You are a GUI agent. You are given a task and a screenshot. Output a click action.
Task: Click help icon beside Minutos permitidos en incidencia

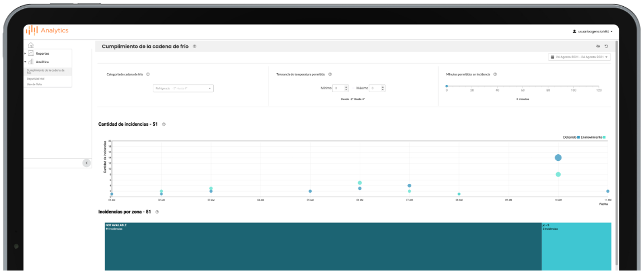496,74
